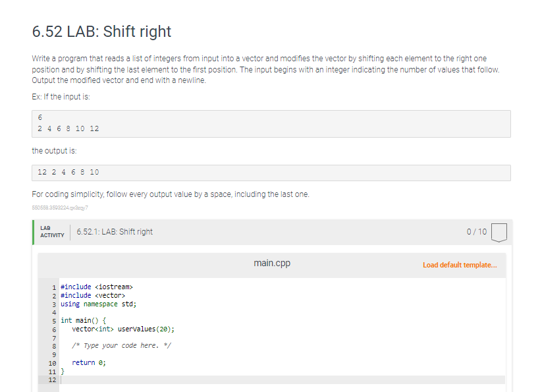Click the blinking cursor on line 12

point(61,379)
